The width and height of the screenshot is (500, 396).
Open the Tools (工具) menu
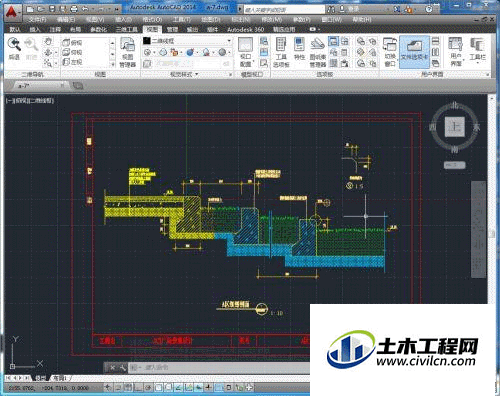click(x=182, y=20)
